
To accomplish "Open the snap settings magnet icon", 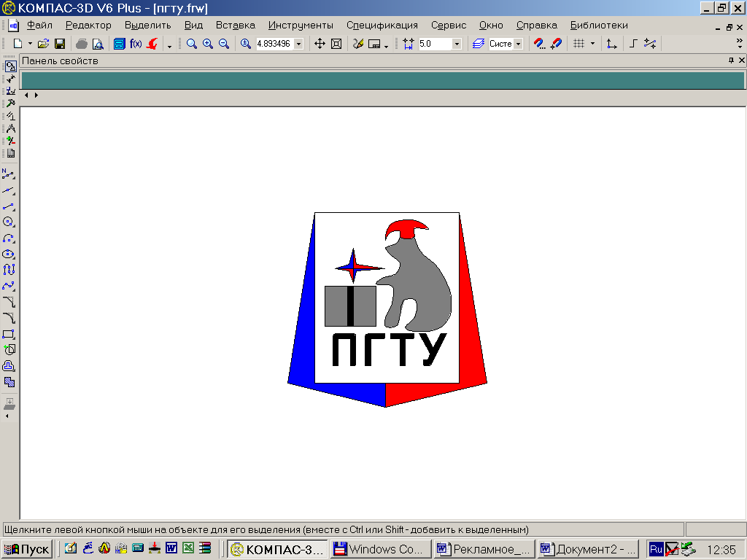I will 539,44.
